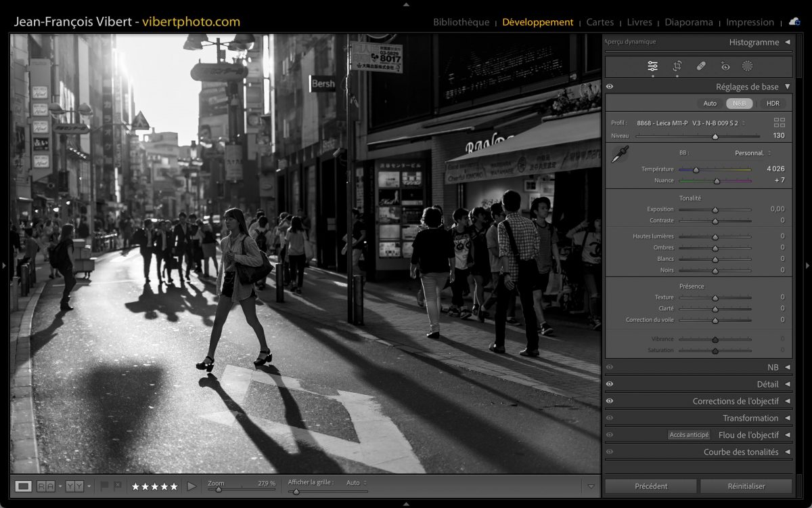
Task: Toggle the Détail panel eye icon
Action: point(610,384)
